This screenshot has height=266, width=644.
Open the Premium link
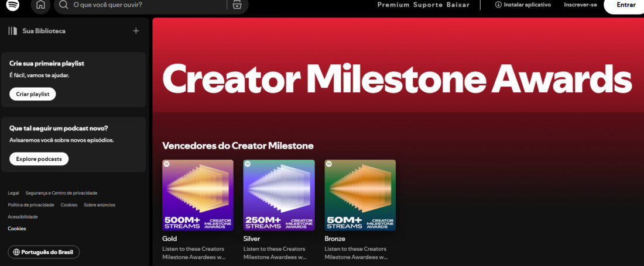(x=393, y=5)
